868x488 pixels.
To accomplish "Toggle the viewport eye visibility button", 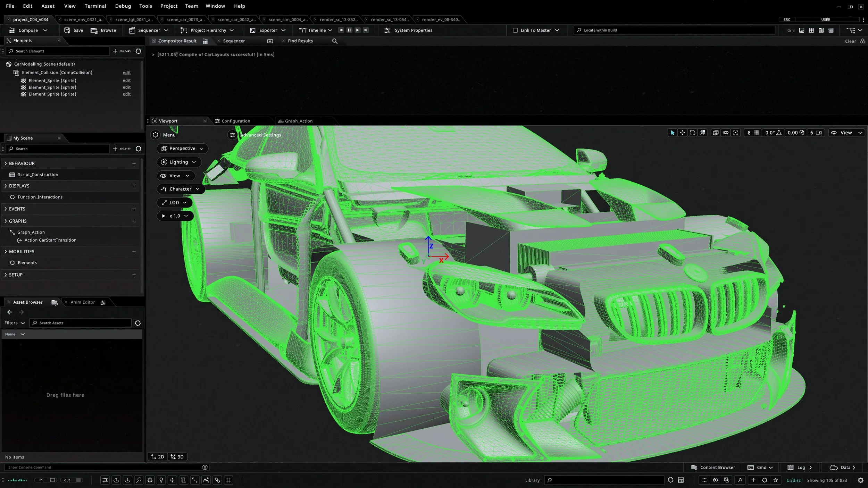I will 726,133.
